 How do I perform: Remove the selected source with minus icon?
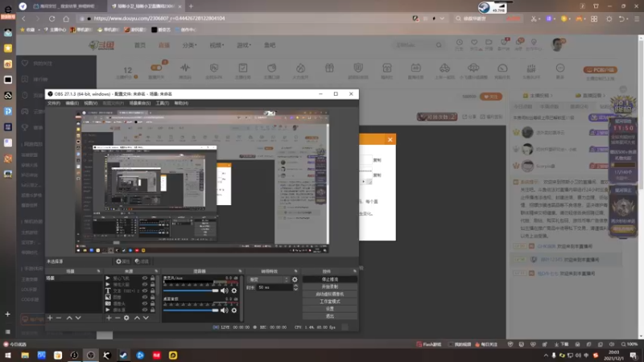(118, 318)
